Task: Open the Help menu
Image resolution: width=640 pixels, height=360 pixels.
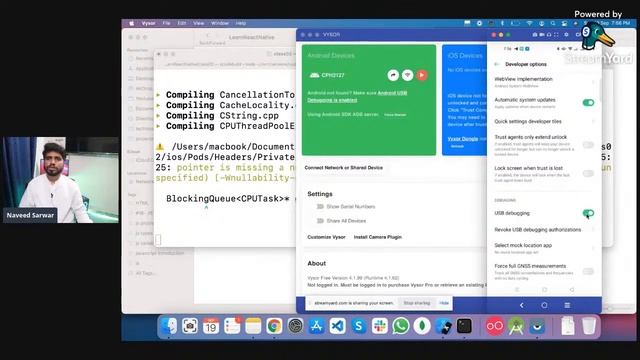Action: click(x=241, y=23)
